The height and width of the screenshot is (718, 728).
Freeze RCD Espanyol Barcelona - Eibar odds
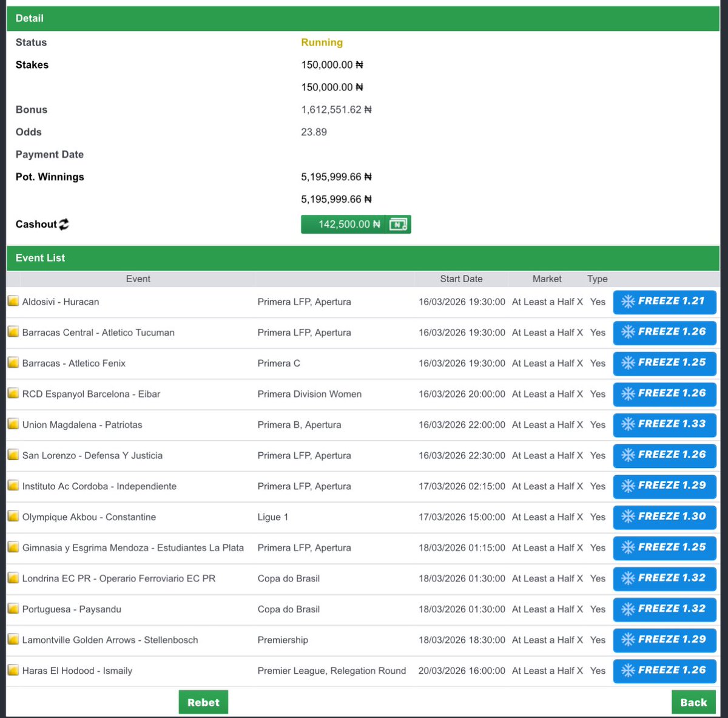[x=664, y=394]
